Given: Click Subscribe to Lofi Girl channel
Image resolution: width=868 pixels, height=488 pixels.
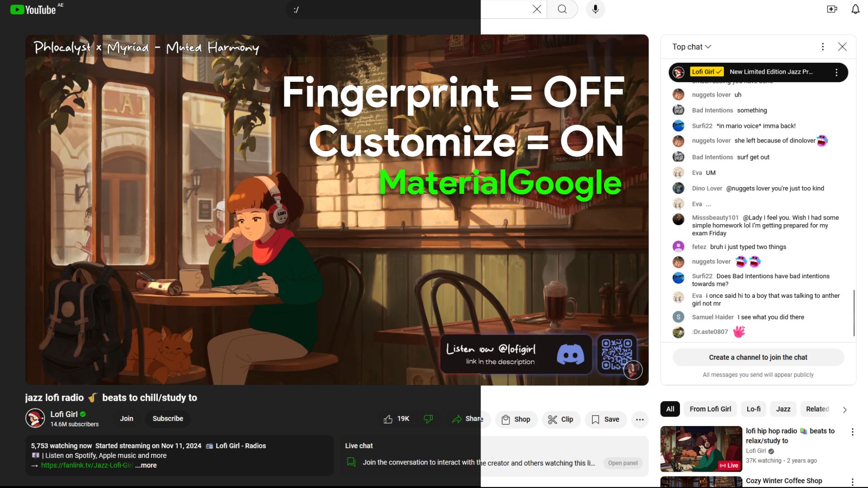Looking at the screenshot, I should [x=168, y=418].
